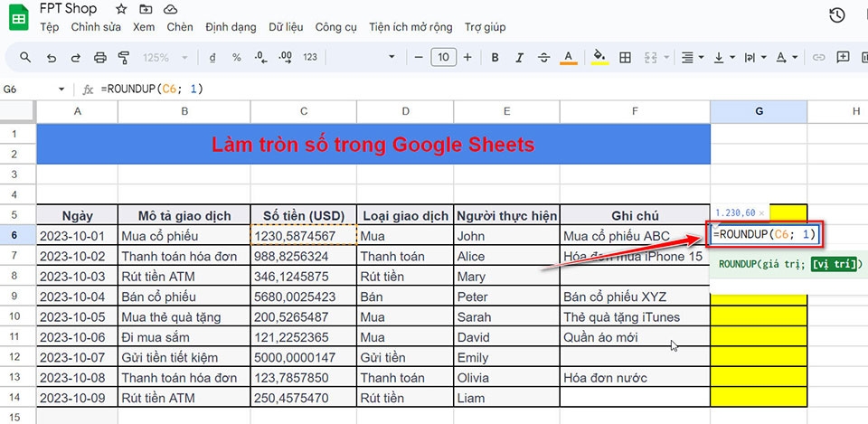Open the Chèn menu
The height and width of the screenshot is (424, 868).
(x=180, y=27)
